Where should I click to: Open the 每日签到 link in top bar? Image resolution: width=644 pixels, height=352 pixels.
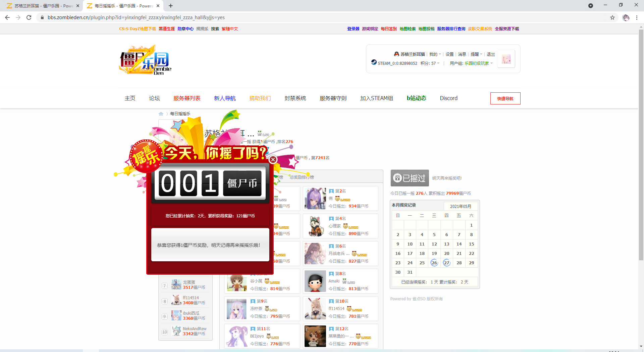(x=388, y=29)
